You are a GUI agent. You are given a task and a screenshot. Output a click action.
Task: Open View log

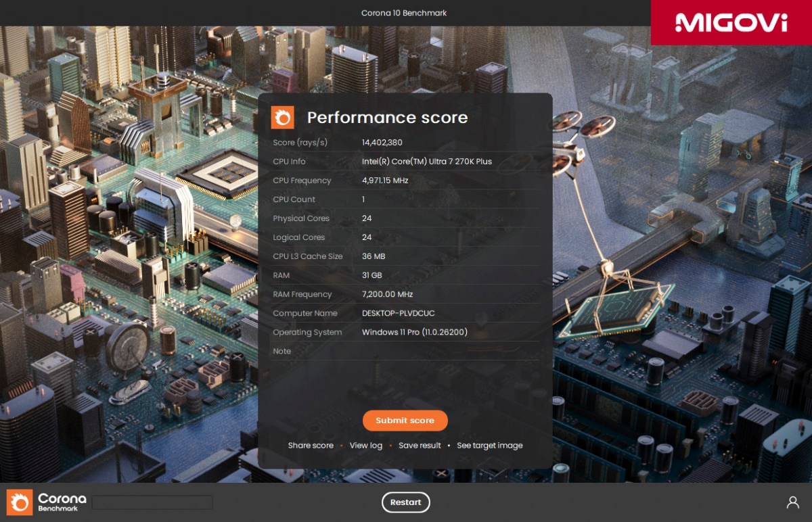tap(365, 445)
